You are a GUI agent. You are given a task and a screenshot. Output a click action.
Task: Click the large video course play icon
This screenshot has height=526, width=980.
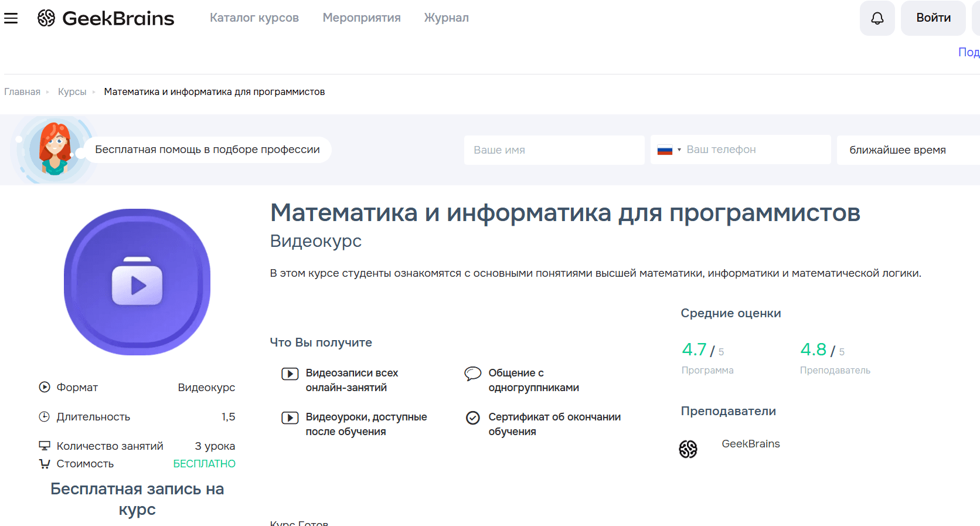pyautogui.click(x=137, y=282)
